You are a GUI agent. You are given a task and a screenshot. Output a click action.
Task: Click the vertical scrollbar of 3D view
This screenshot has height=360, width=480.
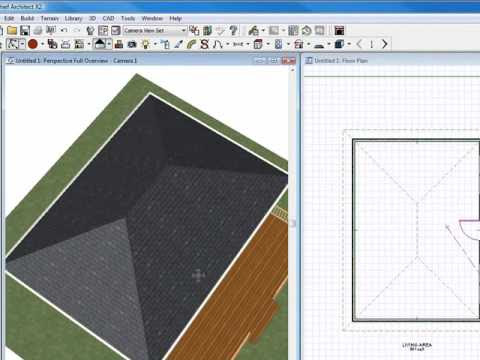pyautogui.click(x=293, y=213)
